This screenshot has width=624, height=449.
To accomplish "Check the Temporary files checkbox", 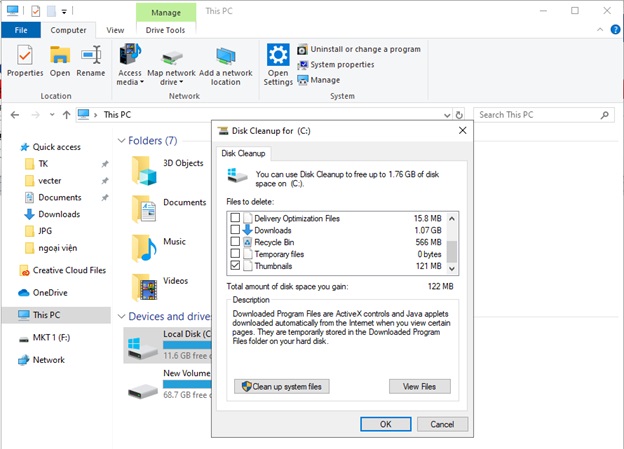I will coord(235,254).
